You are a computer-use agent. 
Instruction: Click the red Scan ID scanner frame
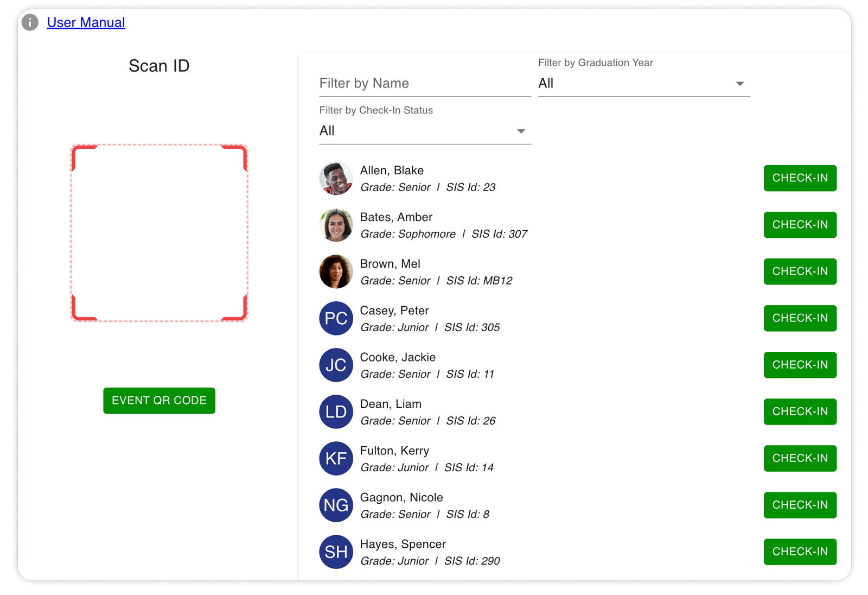[159, 233]
